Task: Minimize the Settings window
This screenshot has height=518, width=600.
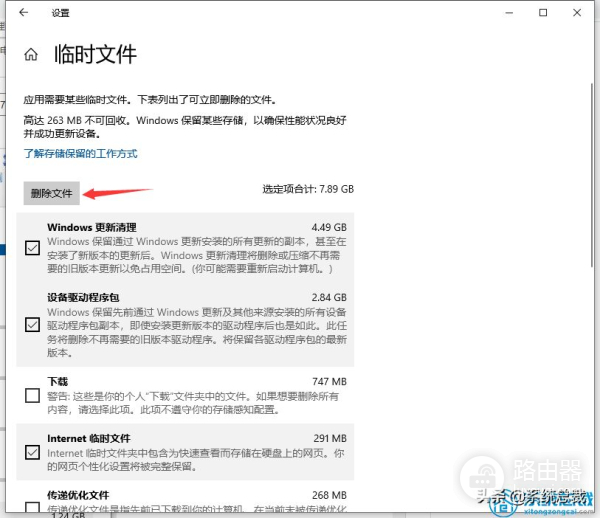Action: pyautogui.click(x=509, y=13)
